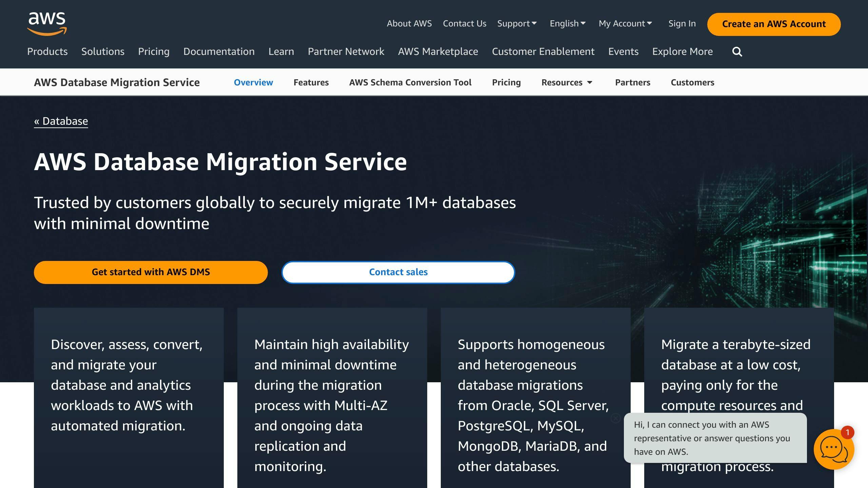This screenshot has height=488, width=868.
Task: Open Contact Us link
Action: click(465, 24)
